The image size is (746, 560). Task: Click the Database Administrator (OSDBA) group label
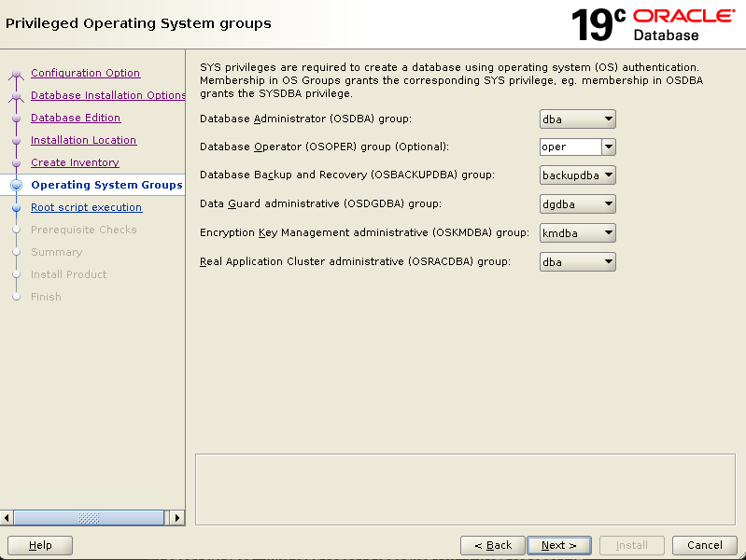305,119
